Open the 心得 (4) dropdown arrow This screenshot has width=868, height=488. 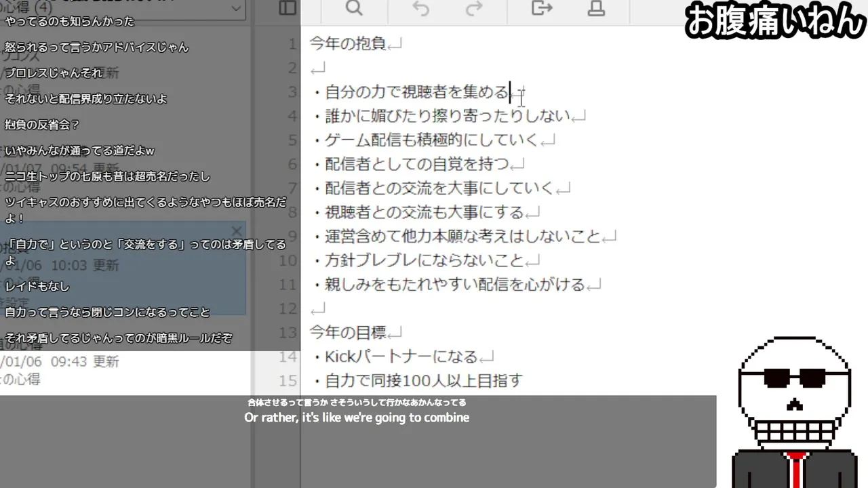[x=236, y=8]
